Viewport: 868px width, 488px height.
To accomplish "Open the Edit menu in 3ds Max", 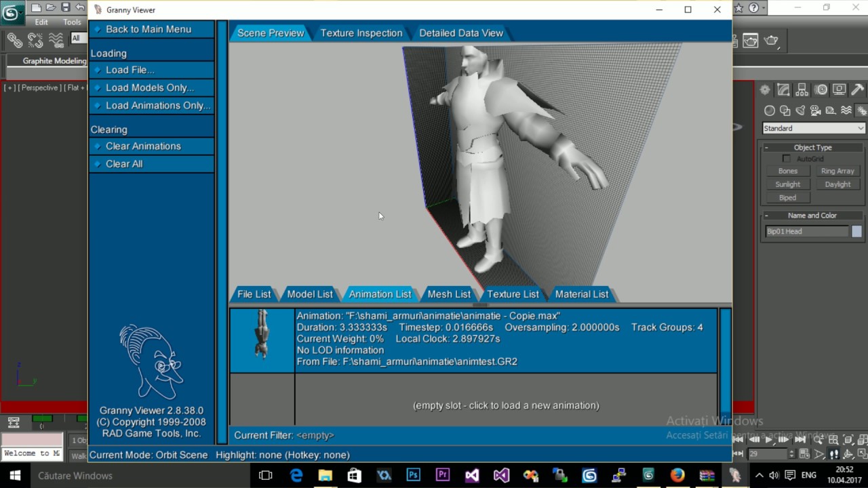I will 41,22.
